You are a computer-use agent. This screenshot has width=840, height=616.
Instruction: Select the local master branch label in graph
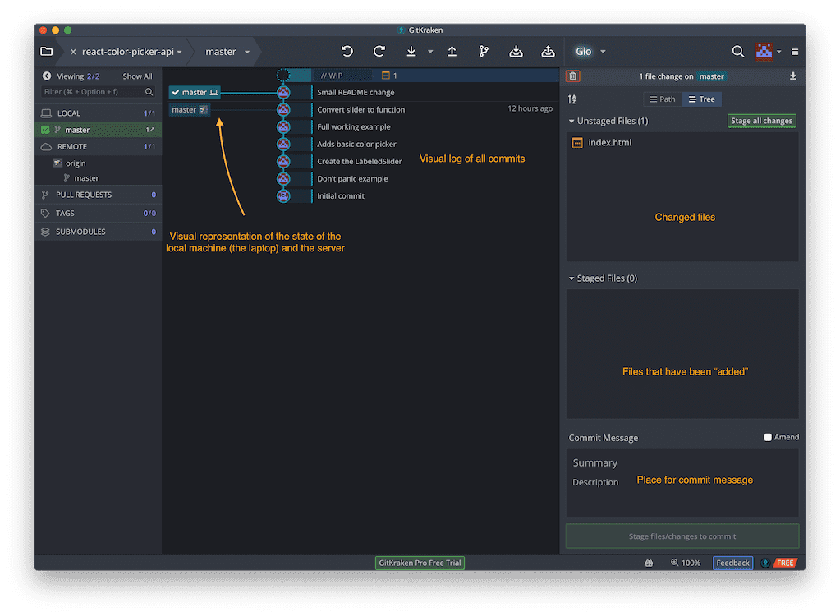195,92
